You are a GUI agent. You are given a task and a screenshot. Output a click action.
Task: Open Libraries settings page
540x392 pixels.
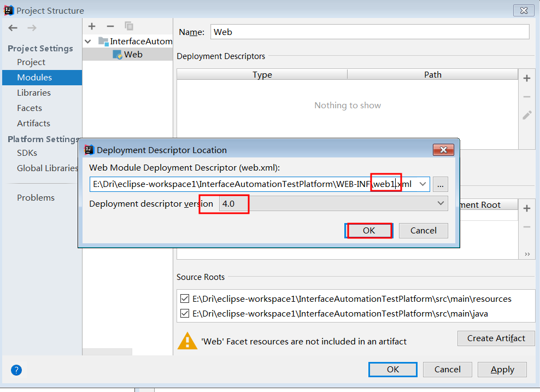(34, 92)
